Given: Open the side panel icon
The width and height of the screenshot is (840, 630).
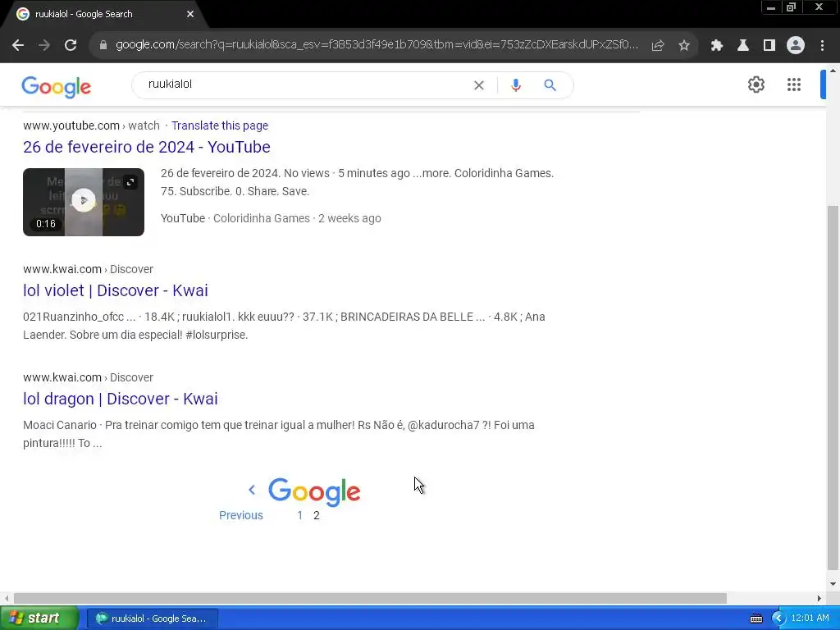Looking at the screenshot, I should point(769,46).
